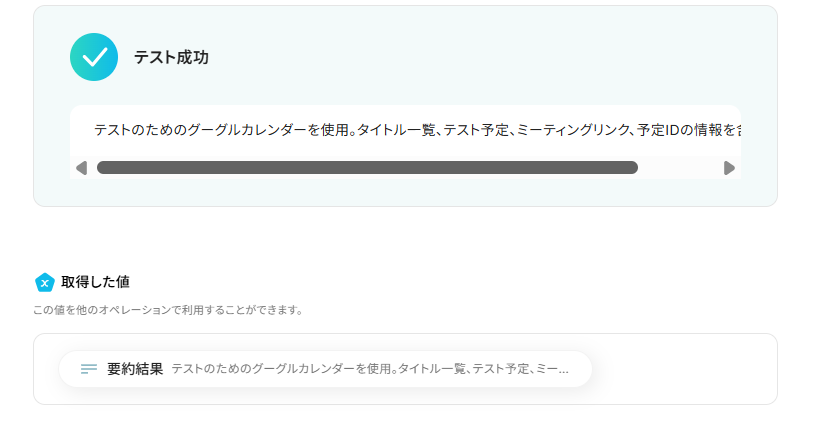The height and width of the screenshot is (428, 824).
Task: Click the この値を他のオペレーションで利用 description text
Action: pyautogui.click(x=168, y=310)
